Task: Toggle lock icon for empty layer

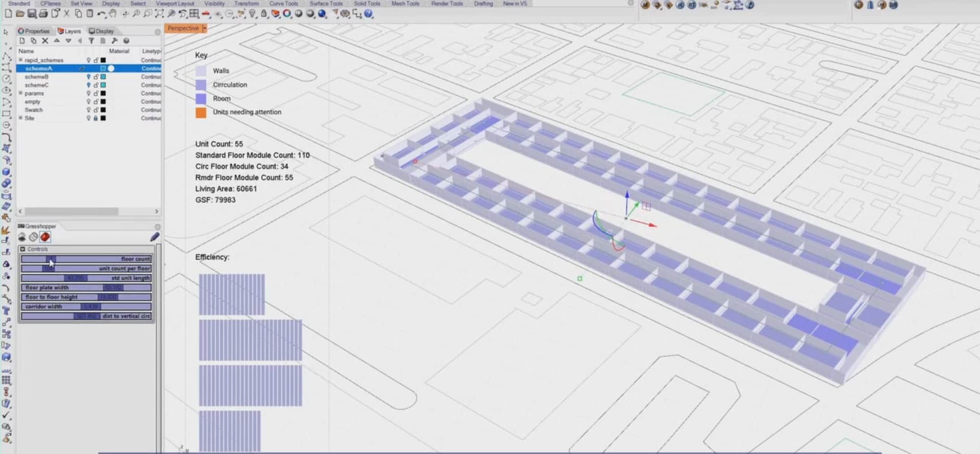Action: tap(95, 102)
